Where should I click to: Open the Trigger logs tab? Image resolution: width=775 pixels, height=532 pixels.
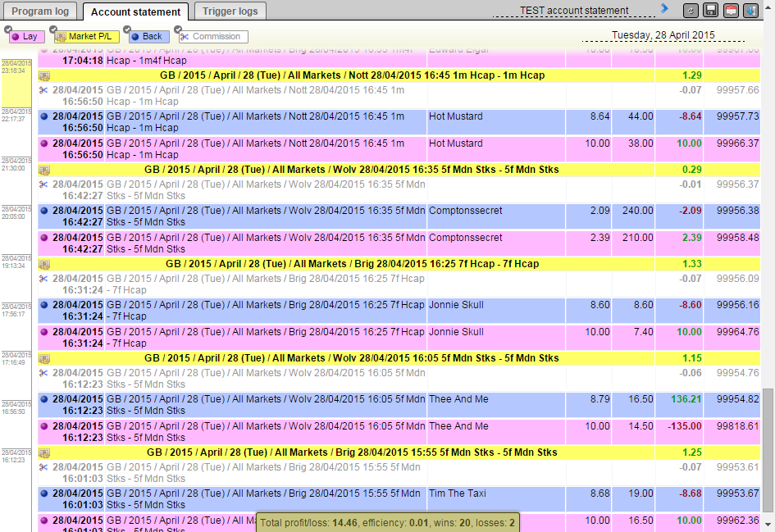pos(230,11)
